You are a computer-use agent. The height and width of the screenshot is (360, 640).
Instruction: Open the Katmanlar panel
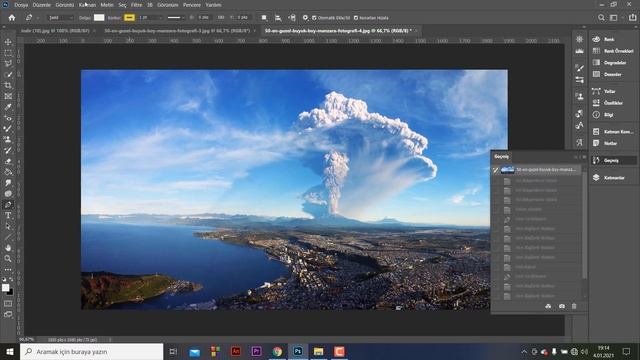point(613,178)
